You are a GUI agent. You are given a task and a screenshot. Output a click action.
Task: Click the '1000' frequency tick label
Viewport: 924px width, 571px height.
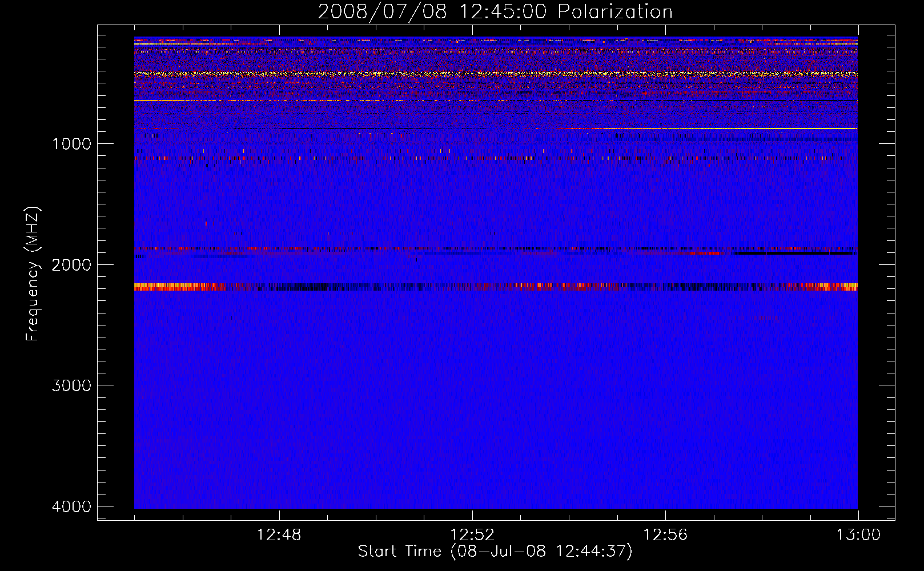(71, 143)
